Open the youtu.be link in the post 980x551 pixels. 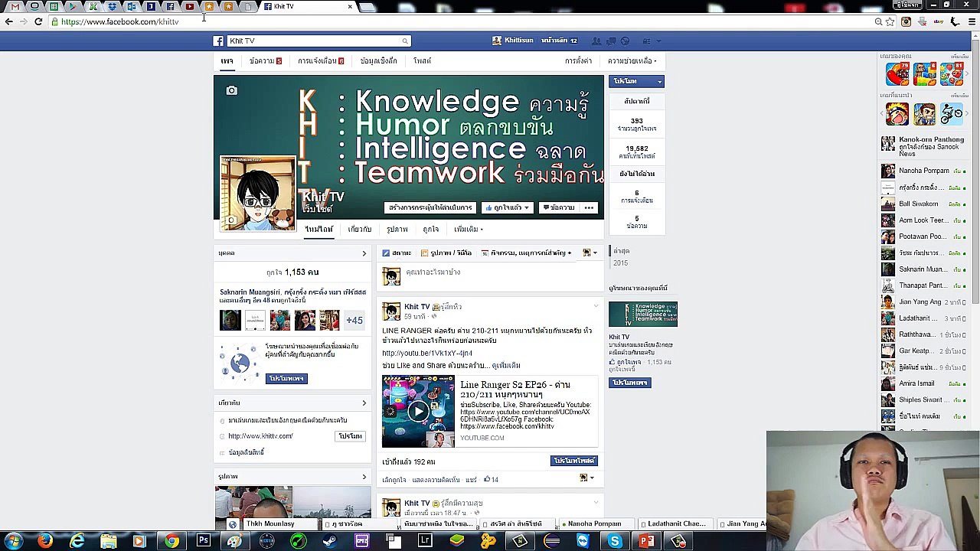pos(427,353)
